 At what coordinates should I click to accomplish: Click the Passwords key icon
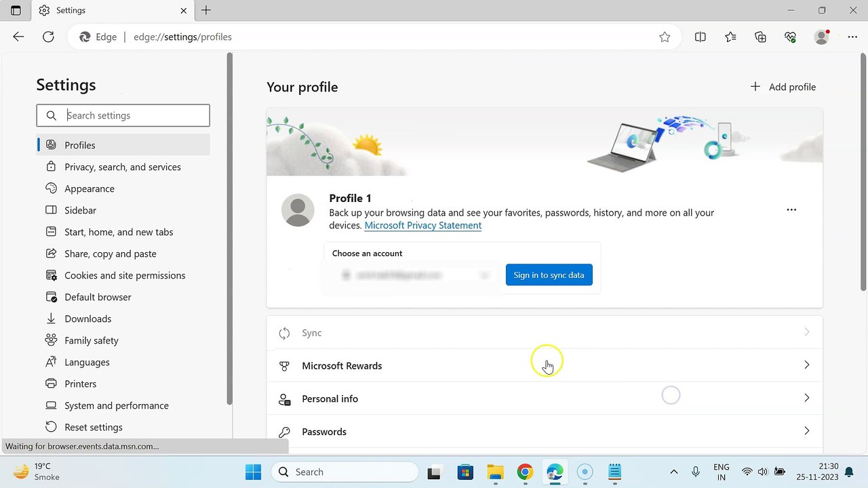coord(285,432)
